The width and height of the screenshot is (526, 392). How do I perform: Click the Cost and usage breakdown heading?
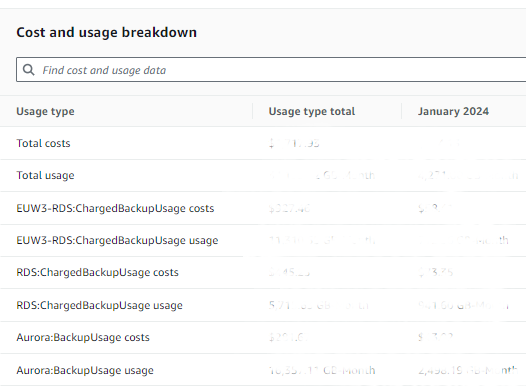coord(107,33)
